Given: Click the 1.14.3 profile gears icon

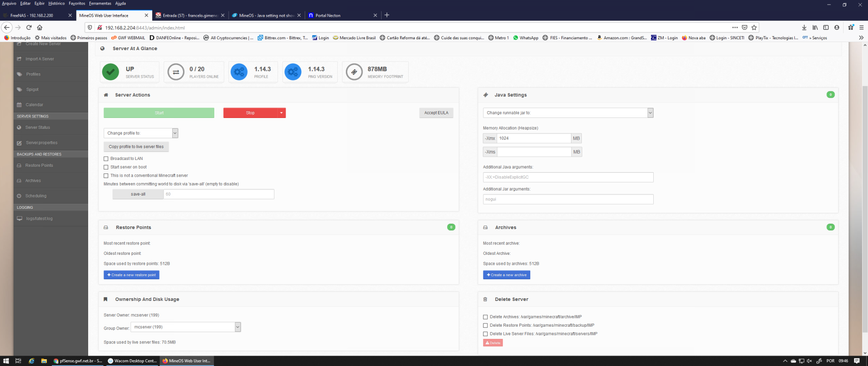Looking at the screenshot, I should [x=239, y=72].
